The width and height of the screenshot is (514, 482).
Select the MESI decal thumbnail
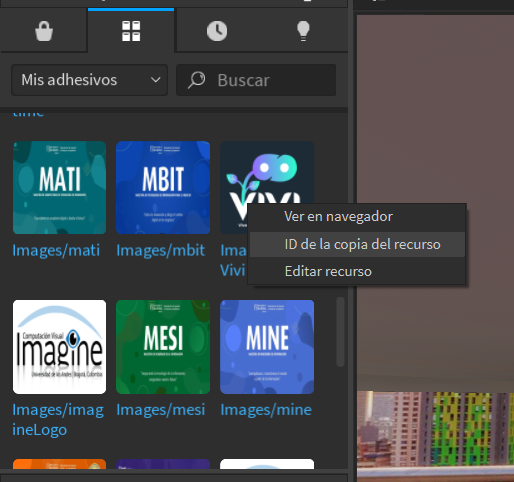[x=163, y=347]
